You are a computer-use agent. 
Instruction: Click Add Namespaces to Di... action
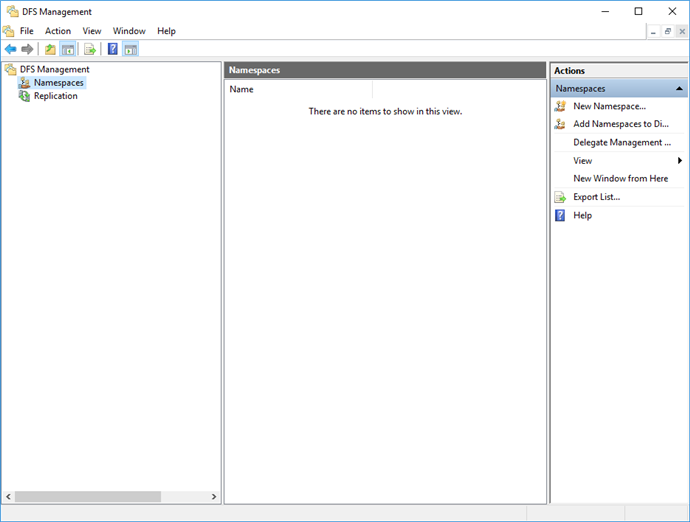point(621,124)
